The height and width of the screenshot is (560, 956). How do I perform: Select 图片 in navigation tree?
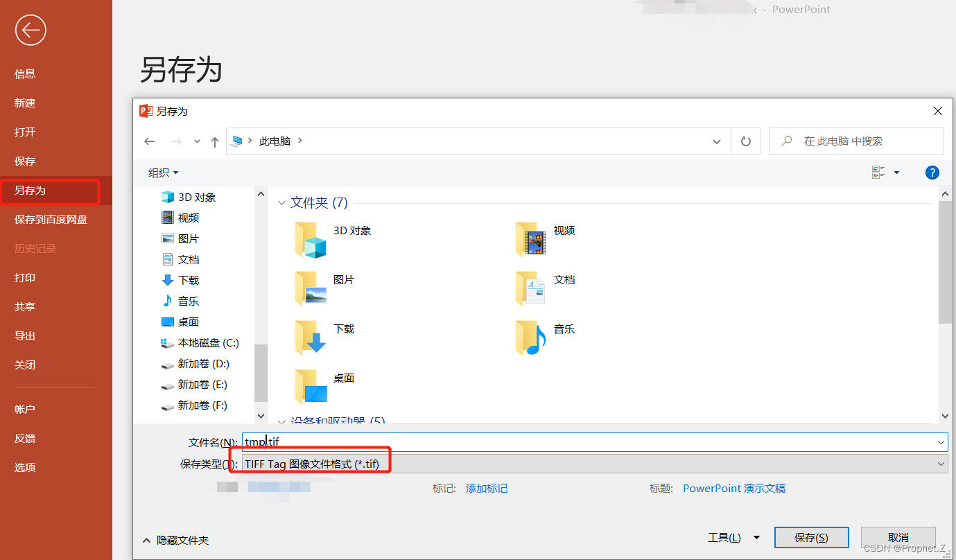pyautogui.click(x=180, y=238)
